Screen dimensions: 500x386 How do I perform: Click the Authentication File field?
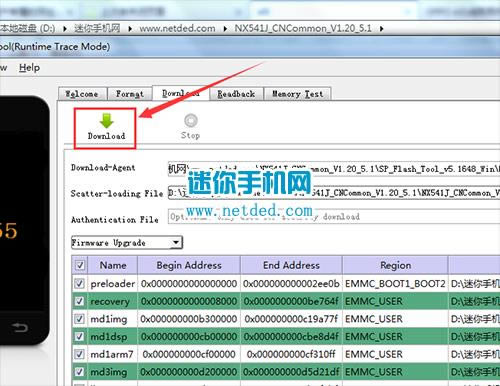334,217
